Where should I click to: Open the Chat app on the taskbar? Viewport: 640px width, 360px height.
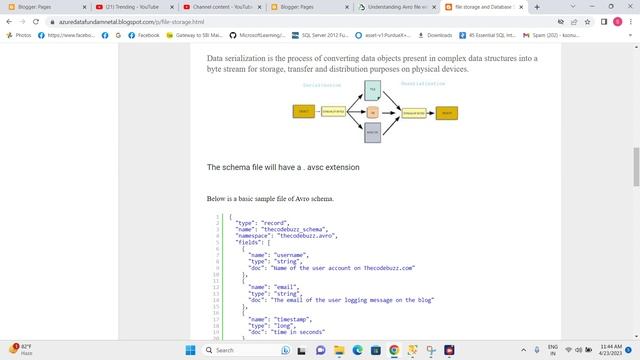point(320,350)
